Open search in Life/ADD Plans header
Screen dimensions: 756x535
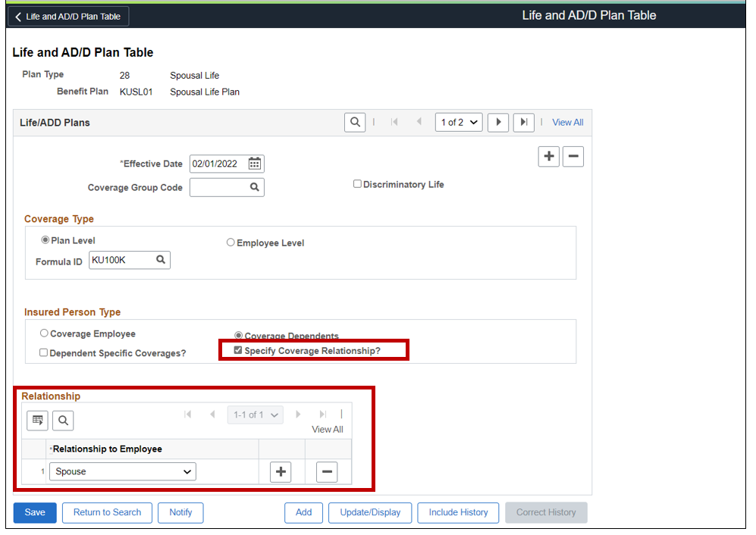pos(355,122)
